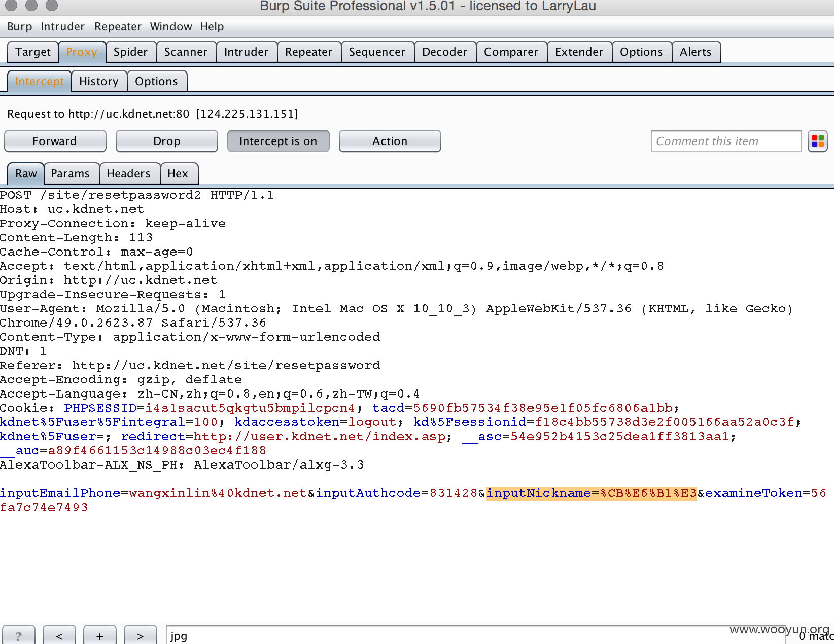Open the Burp menu
The height and width of the screenshot is (644, 834).
[20, 26]
